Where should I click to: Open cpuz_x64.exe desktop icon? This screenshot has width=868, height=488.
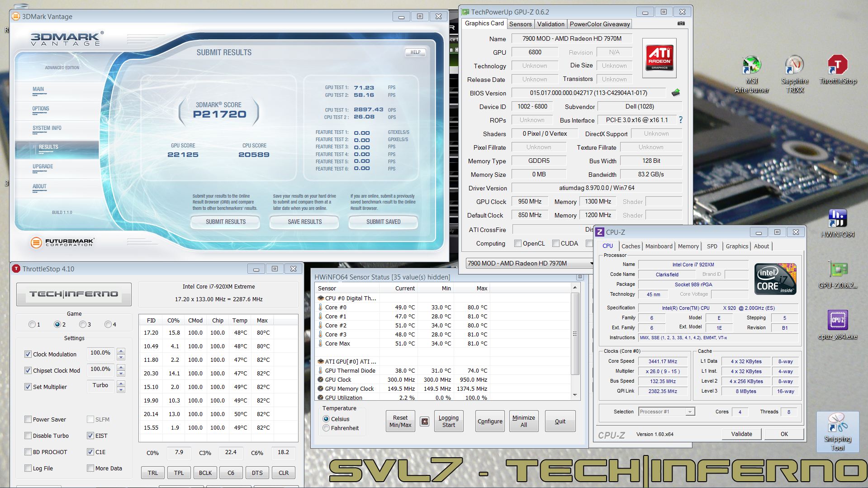pyautogui.click(x=838, y=325)
